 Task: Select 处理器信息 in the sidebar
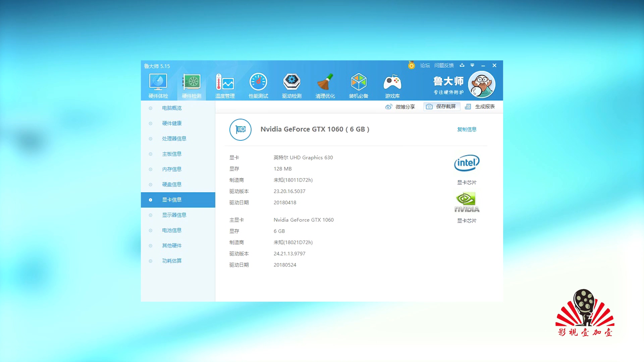[x=174, y=138]
